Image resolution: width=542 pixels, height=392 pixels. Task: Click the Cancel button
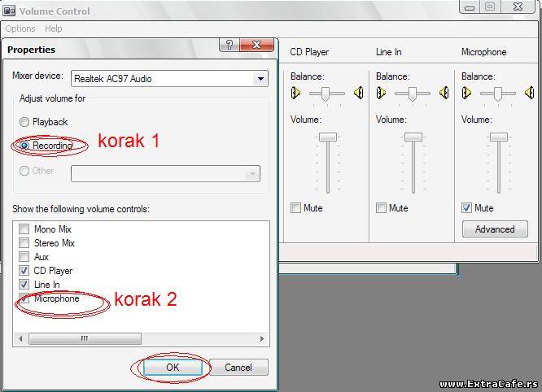(238, 368)
